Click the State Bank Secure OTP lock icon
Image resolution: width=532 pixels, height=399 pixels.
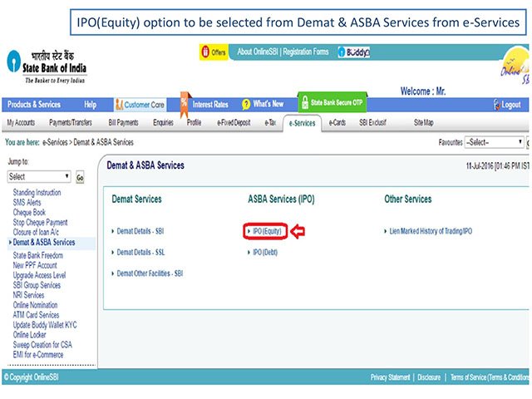[x=305, y=102]
